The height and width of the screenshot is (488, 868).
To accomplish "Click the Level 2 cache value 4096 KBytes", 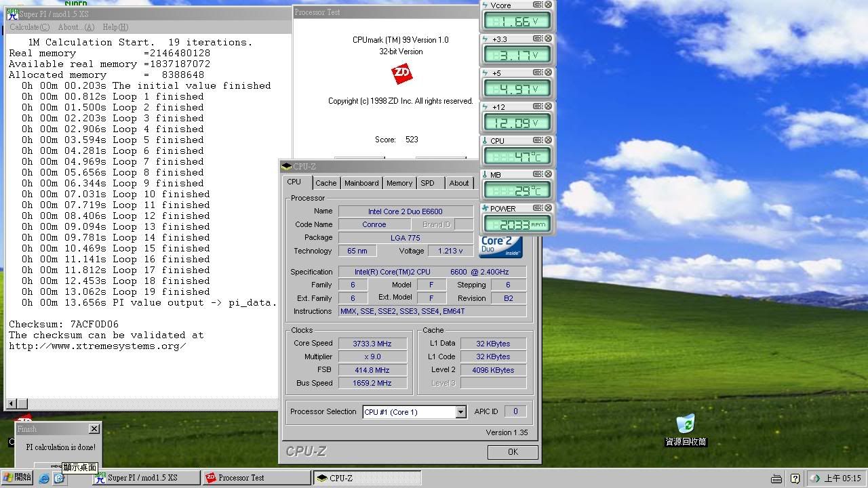I will click(493, 370).
